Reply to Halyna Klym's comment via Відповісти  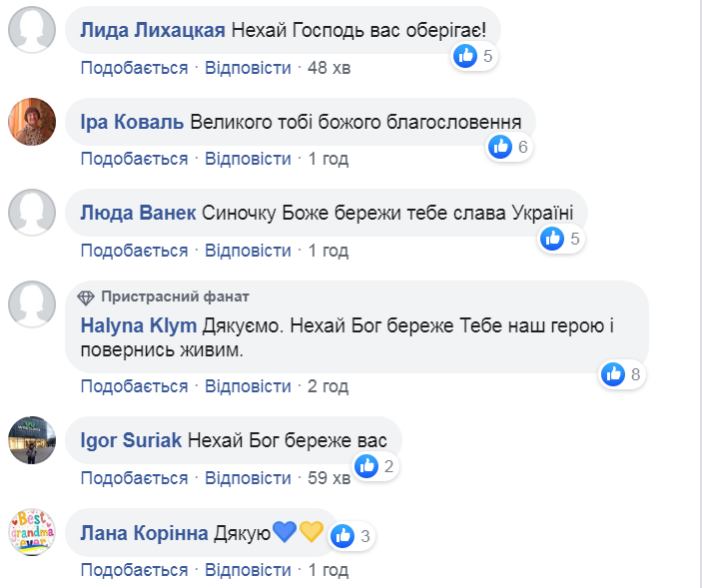248,385
